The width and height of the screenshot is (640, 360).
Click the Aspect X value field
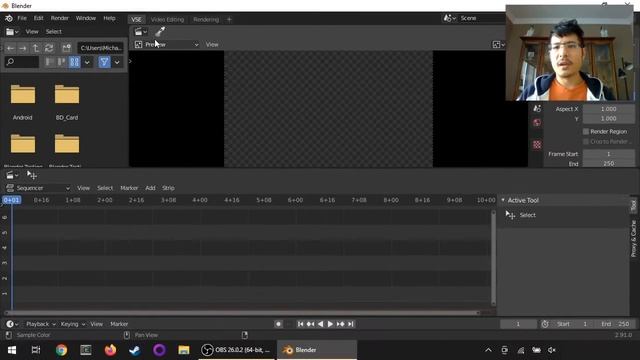click(608, 109)
